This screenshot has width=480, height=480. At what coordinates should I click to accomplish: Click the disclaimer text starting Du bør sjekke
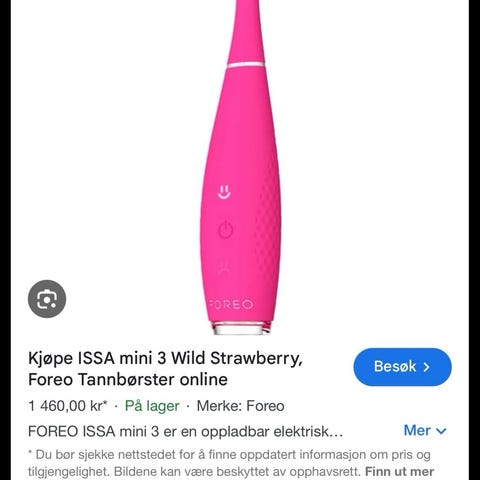tap(231, 463)
